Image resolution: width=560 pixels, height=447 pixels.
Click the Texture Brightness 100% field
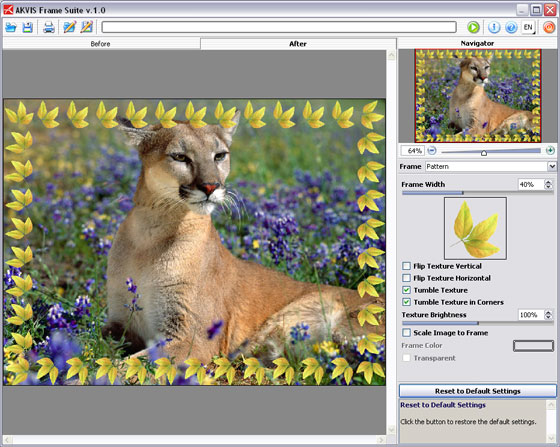coord(530,315)
